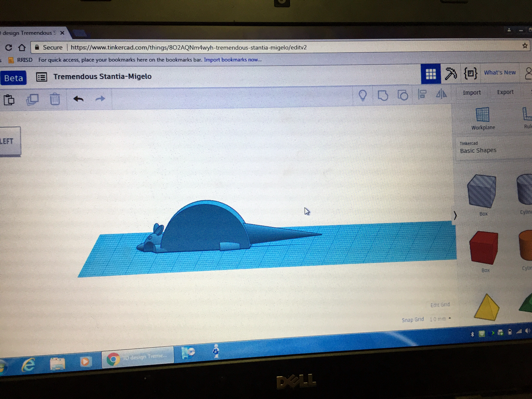Open the Snap Grid 1.0 mm dropdown
The width and height of the screenshot is (532, 399).
(x=440, y=319)
